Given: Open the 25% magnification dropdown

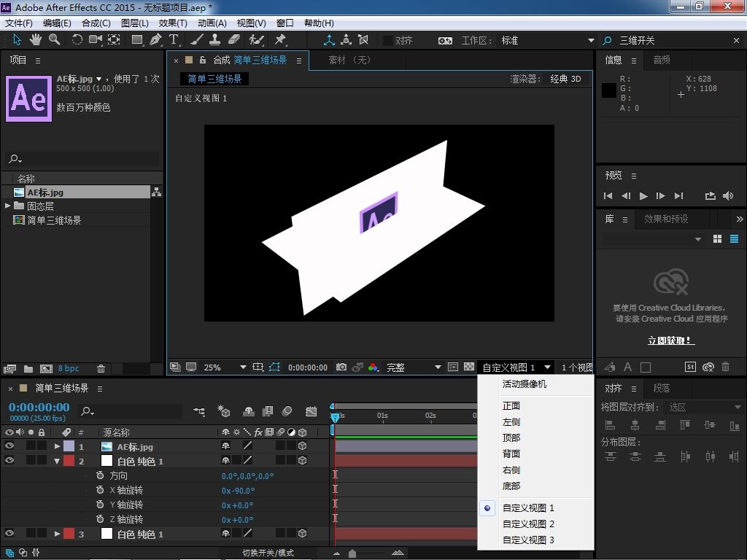Looking at the screenshot, I should point(225,367).
